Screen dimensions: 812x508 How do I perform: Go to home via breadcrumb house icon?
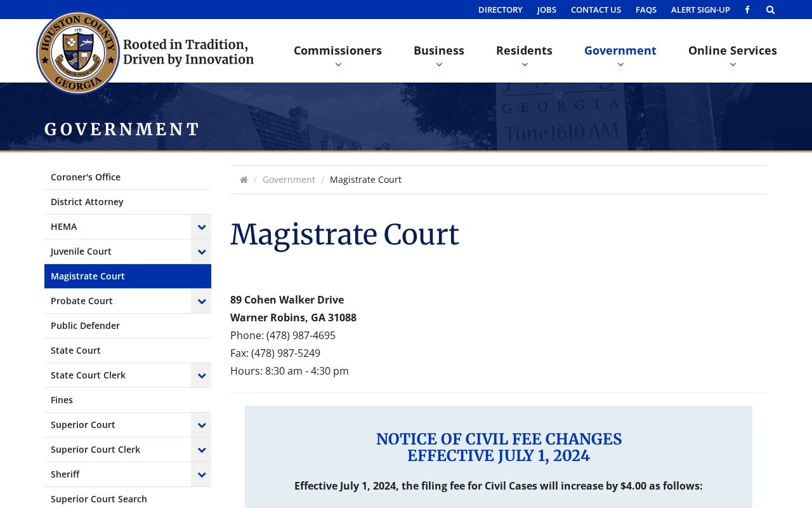tap(244, 180)
